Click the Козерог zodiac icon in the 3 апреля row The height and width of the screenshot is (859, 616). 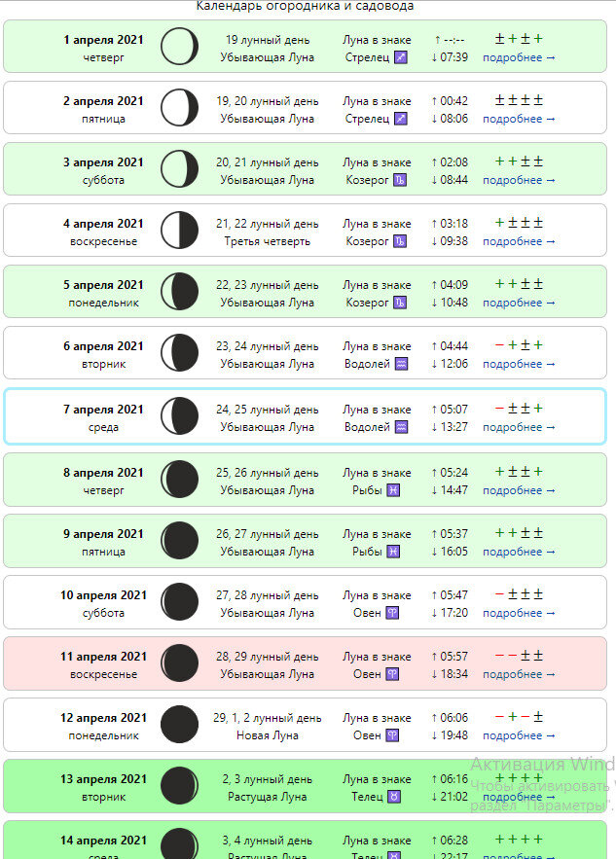click(400, 180)
